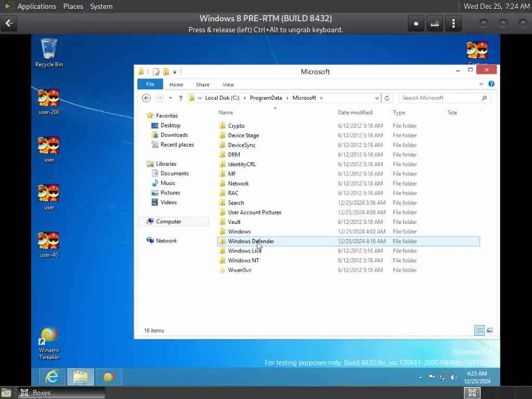The image size is (532, 399).
Task: Expand breadcrumb arrow after ProgramData
Action: pyautogui.click(x=287, y=98)
